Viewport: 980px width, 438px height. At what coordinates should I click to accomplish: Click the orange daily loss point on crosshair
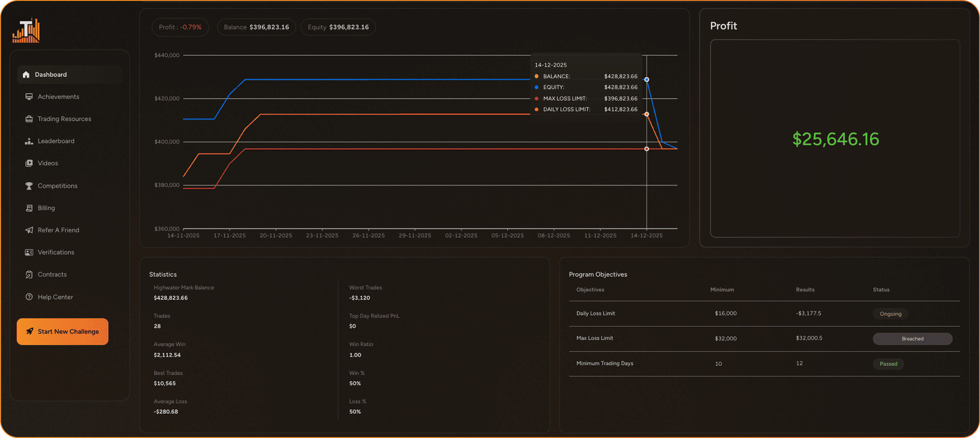click(647, 114)
